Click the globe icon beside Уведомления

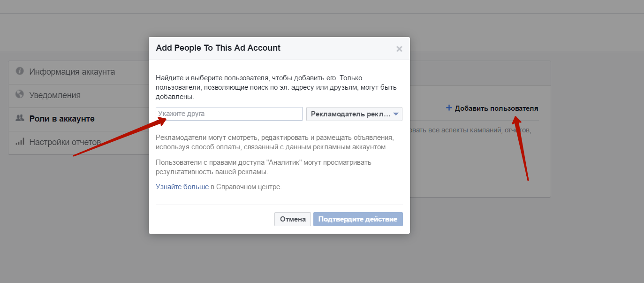click(x=20, y=94)
